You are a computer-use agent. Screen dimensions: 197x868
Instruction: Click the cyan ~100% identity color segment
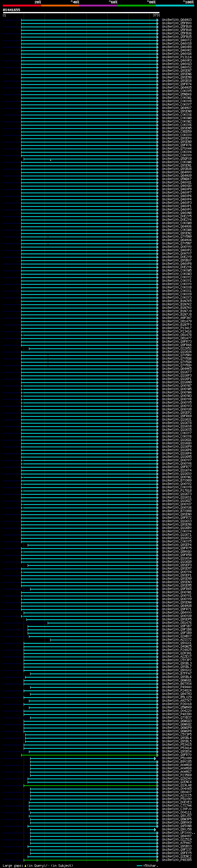click(x=175, y=6)
